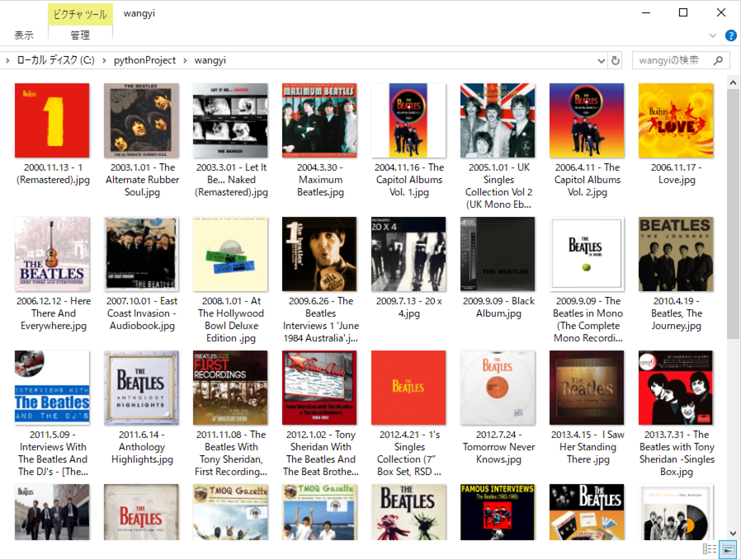The width and height of the screenshot is (741, 560).
Task: Switch to large thumbnails view icon
Action: (729, 549)
